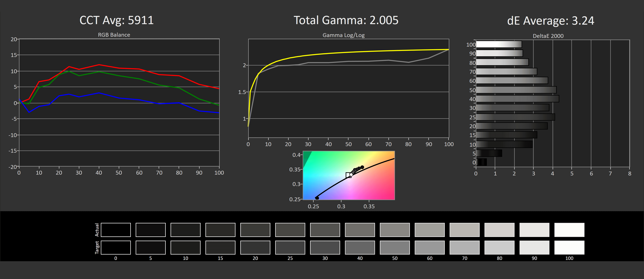Screen dimensions: 644x279
Task: Click the DeltaE bar for level 5
Action: tap(489, 153)
